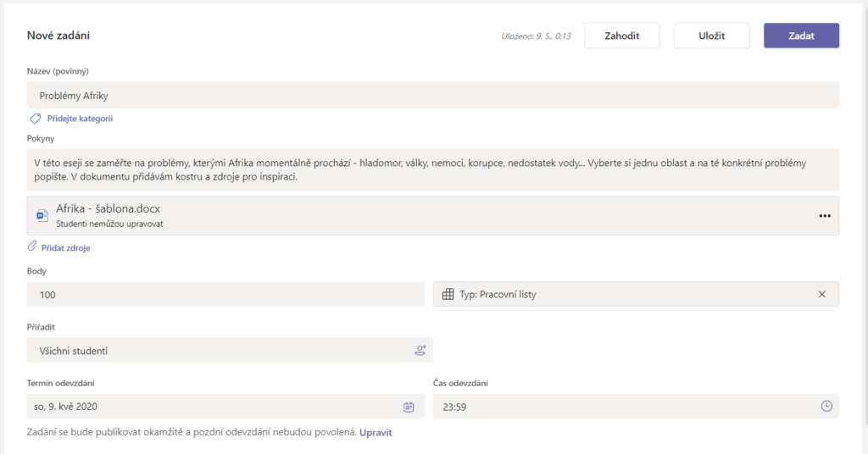This screenshot has height=454, width=868.
Task: Click the Název field containing Problémy Afriky
Action: [432, 95]
